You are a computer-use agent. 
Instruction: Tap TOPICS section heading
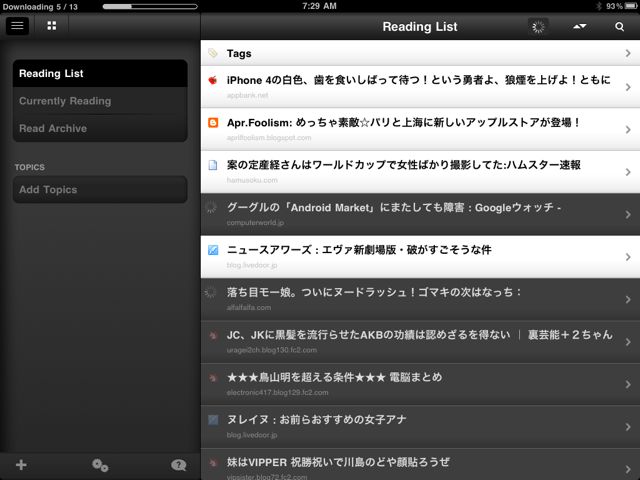click(29, 167)
